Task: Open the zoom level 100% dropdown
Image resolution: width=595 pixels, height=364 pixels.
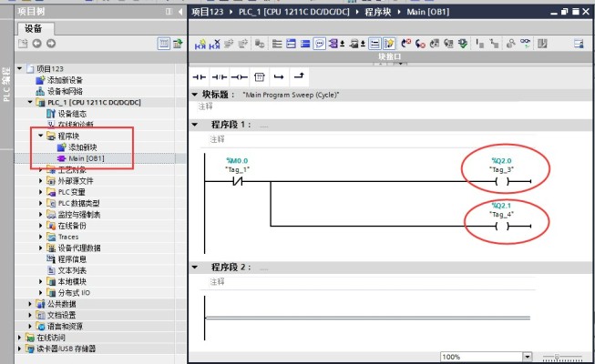Action: click(x=525, y=356)
